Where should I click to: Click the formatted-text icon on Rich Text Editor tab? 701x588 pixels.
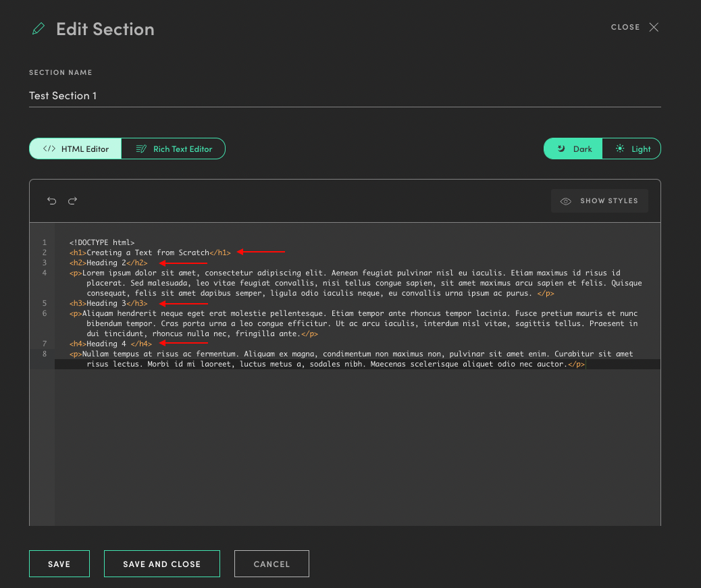141,149
